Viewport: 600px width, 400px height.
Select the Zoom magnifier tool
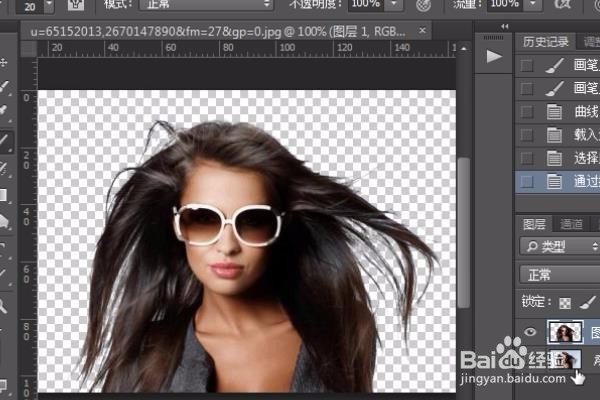(x=3, y=306)
